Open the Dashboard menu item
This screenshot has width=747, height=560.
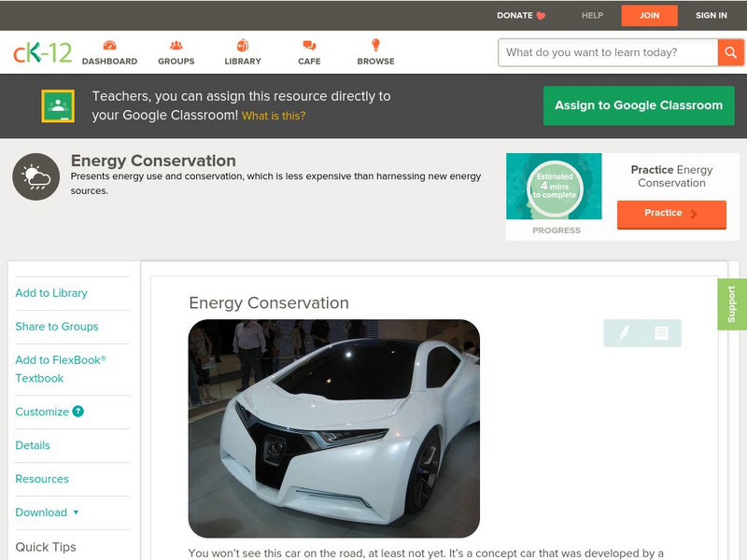coord(109,52)
